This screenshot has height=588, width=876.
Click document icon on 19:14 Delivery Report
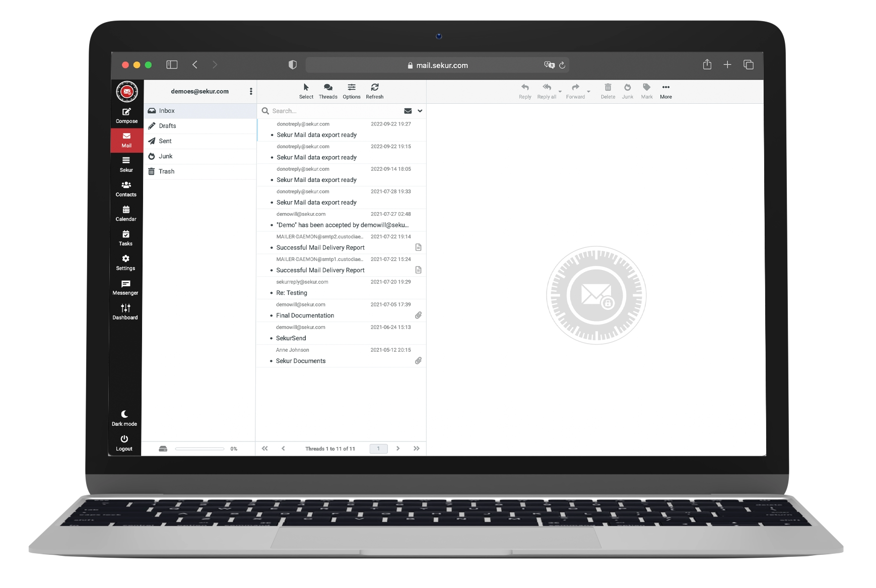[x=418, y=247]
